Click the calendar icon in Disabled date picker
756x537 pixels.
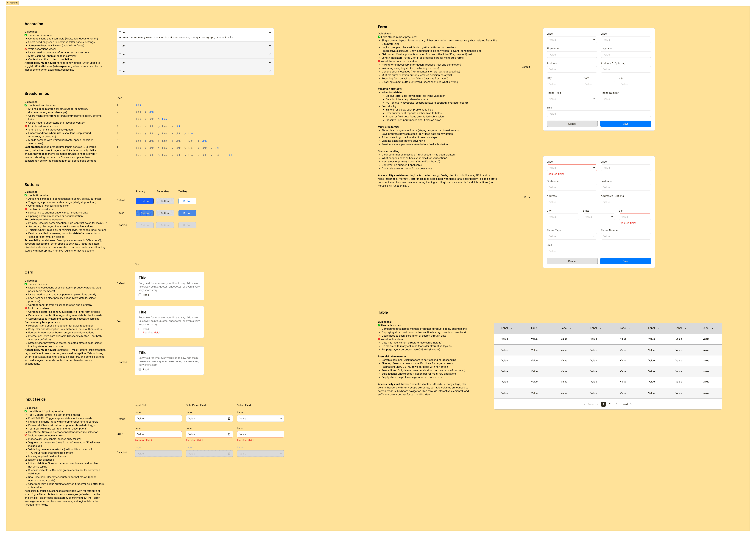point(229,454)
